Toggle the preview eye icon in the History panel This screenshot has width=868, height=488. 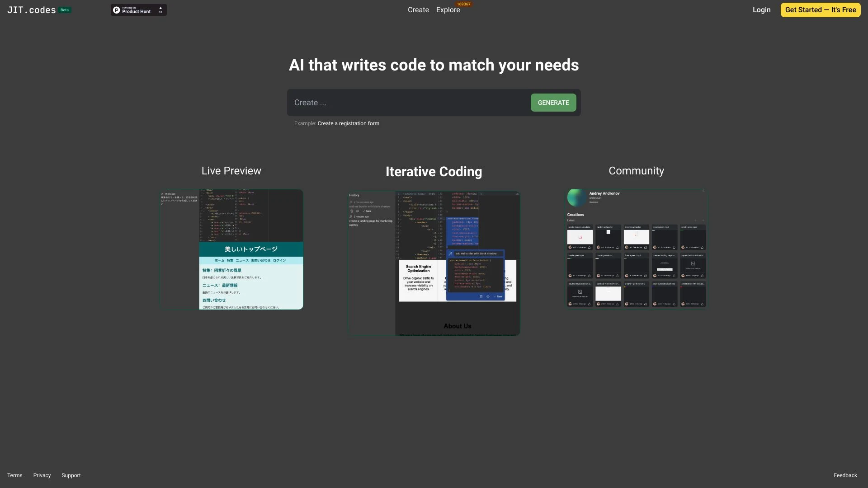click(x=358, y=211)
